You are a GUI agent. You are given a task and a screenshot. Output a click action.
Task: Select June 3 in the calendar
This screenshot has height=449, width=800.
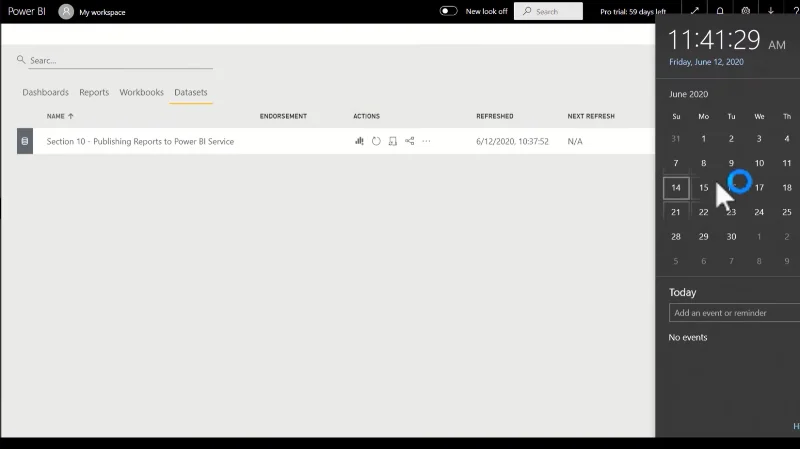tap(759, 139)
